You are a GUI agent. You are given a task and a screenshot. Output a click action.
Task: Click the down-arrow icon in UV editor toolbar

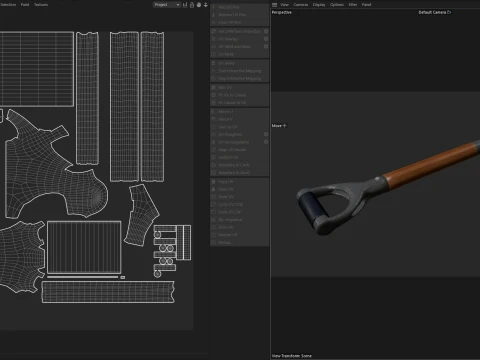[206, 5]
